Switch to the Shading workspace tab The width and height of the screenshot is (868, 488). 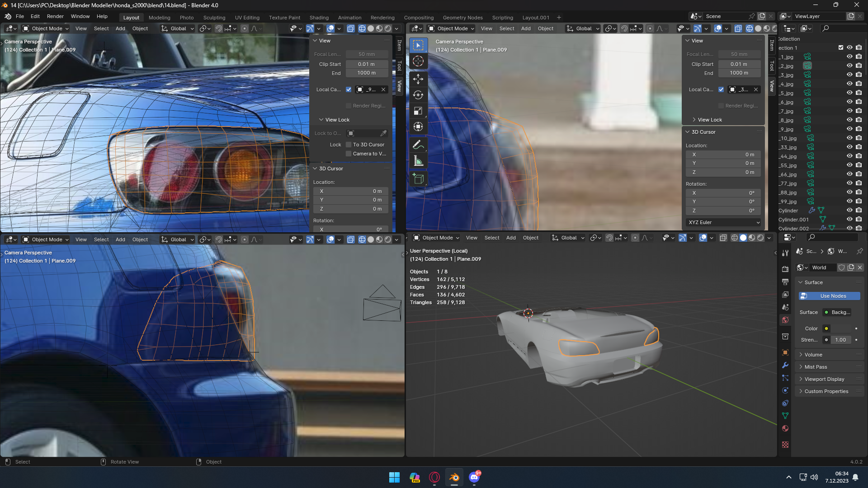(319, 18)
